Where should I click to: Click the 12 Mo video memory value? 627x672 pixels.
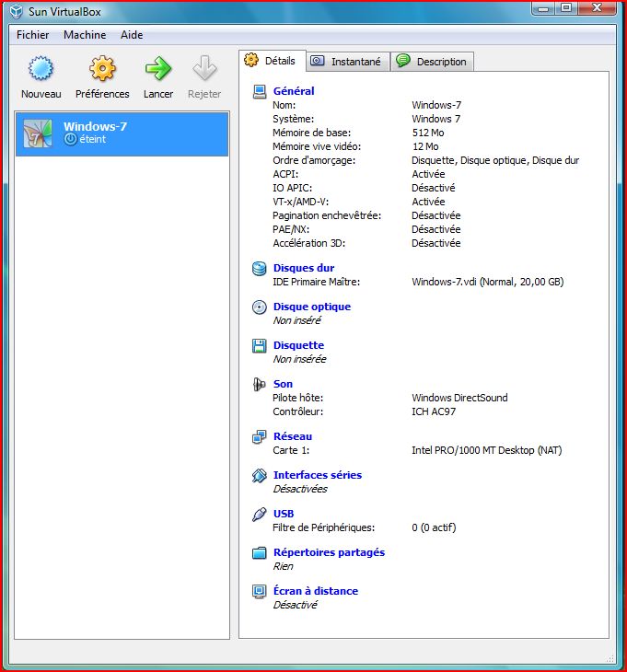pos(425,146)
